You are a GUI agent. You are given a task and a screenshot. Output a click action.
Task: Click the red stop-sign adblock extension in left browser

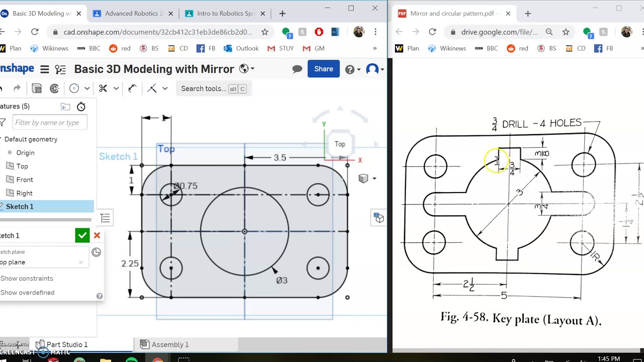(x=319, y=32)
